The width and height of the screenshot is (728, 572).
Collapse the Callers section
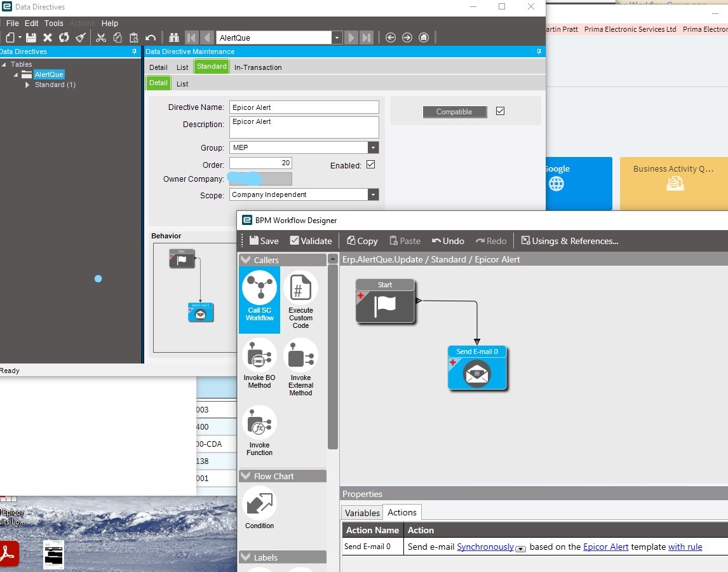246,260
